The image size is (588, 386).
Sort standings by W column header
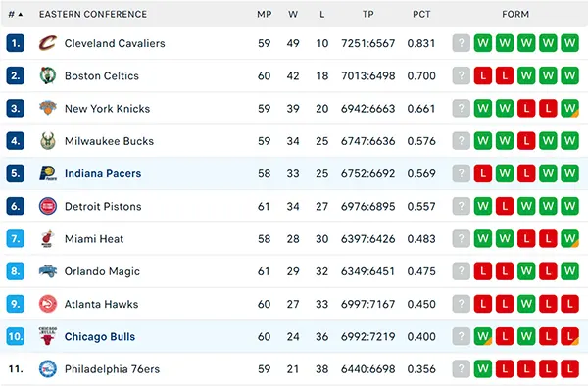tap(293, 15)
